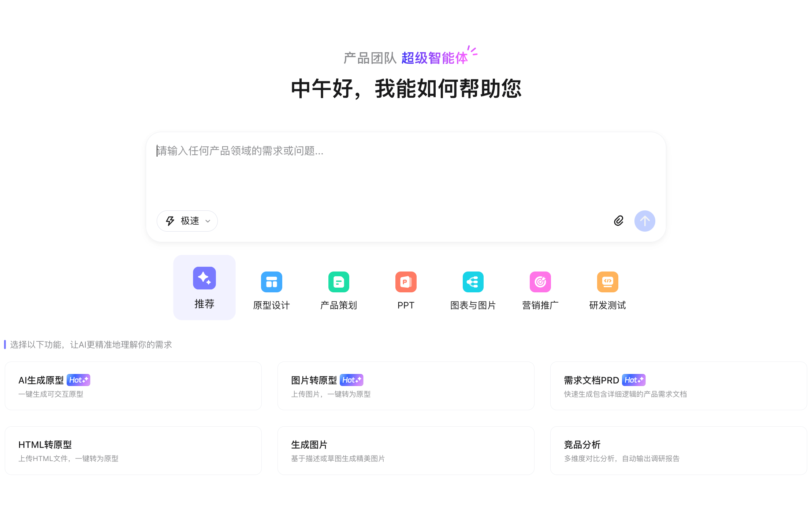Click the 生成图片 function card
This screenshot has width=812, height=513.
[406, 450]
